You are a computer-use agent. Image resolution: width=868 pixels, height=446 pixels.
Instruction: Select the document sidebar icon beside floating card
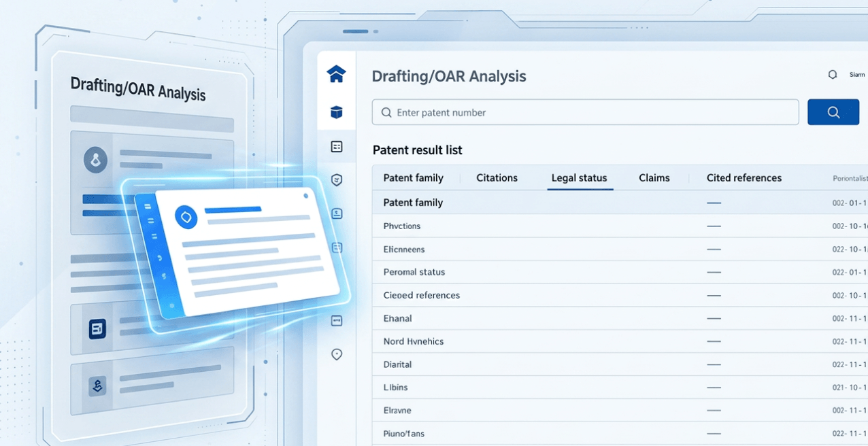(336, 248)
